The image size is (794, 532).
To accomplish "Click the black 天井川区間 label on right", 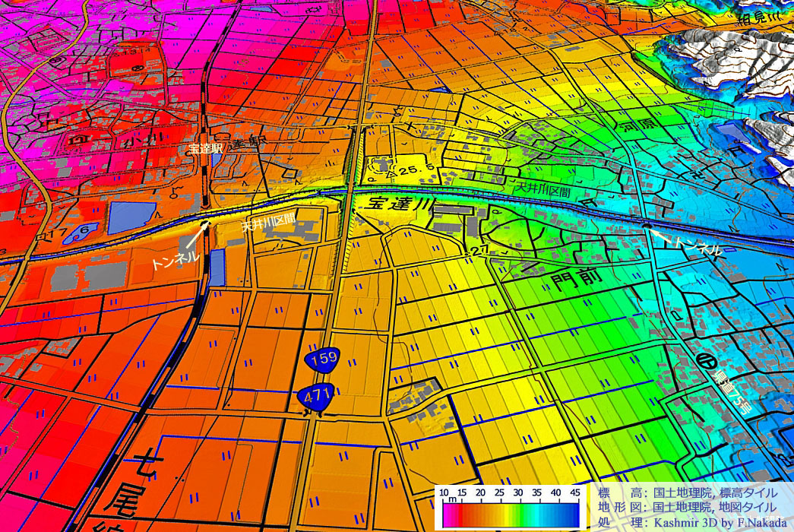I will [543, 191].
